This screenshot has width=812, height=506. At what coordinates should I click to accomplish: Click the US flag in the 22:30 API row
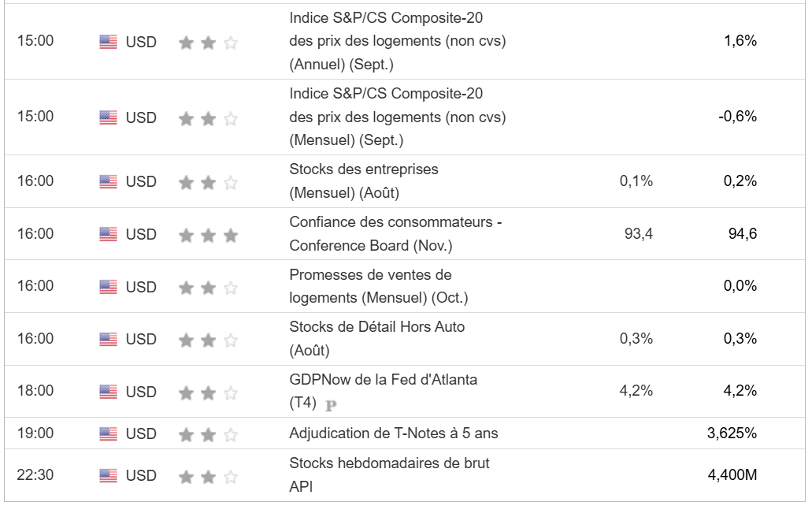pos(109,476)
